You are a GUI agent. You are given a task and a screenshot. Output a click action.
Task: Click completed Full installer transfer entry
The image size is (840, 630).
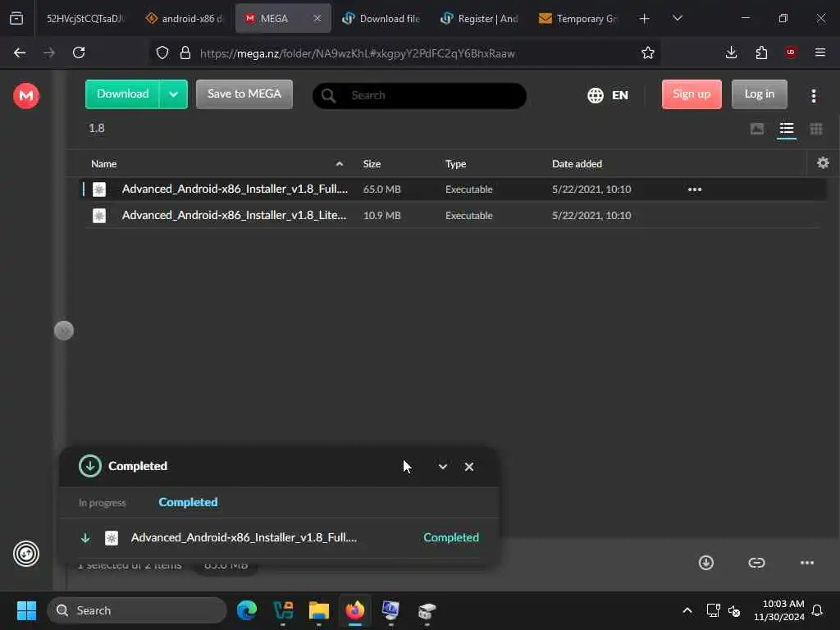pos(279,537)
